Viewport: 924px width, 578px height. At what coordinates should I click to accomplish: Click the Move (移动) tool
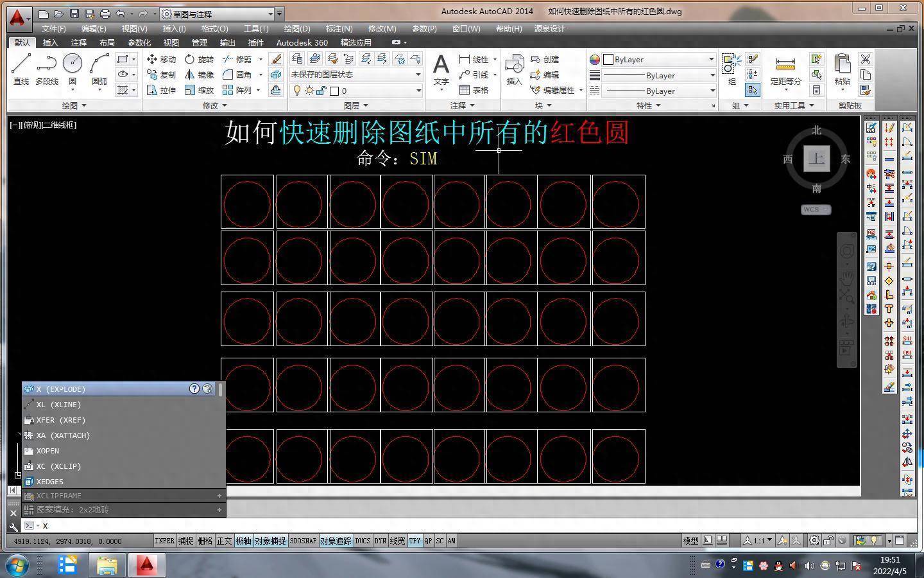[x=161, y=59]
